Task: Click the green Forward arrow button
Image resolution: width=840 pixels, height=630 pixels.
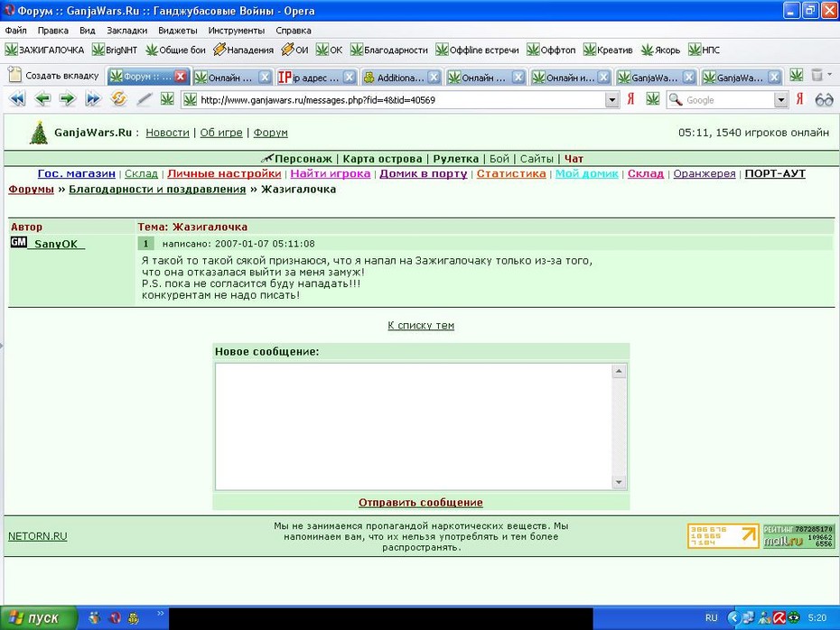Action: (x=68, y=99)
